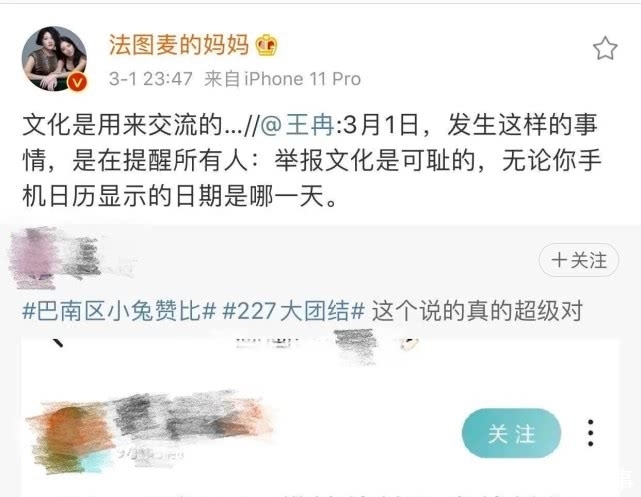Open hashtag #巴南区小兔赞比#

[x=119, y=311]
